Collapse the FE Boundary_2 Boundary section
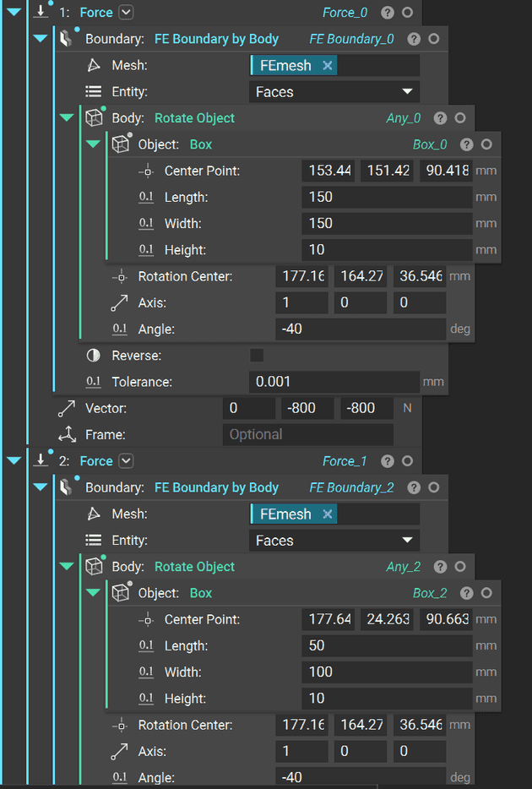 tap(41, 487)
